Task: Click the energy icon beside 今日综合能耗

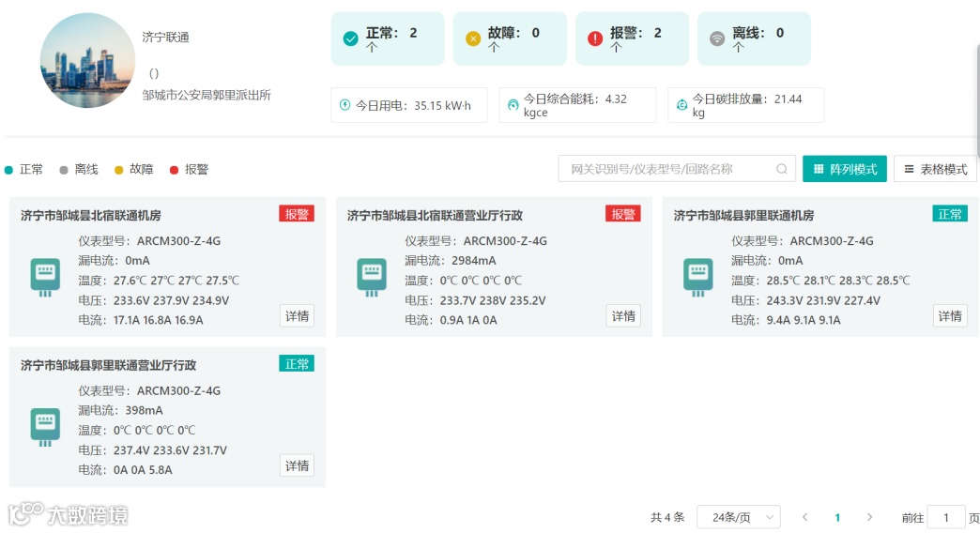Action: click(x=513, y=105)
